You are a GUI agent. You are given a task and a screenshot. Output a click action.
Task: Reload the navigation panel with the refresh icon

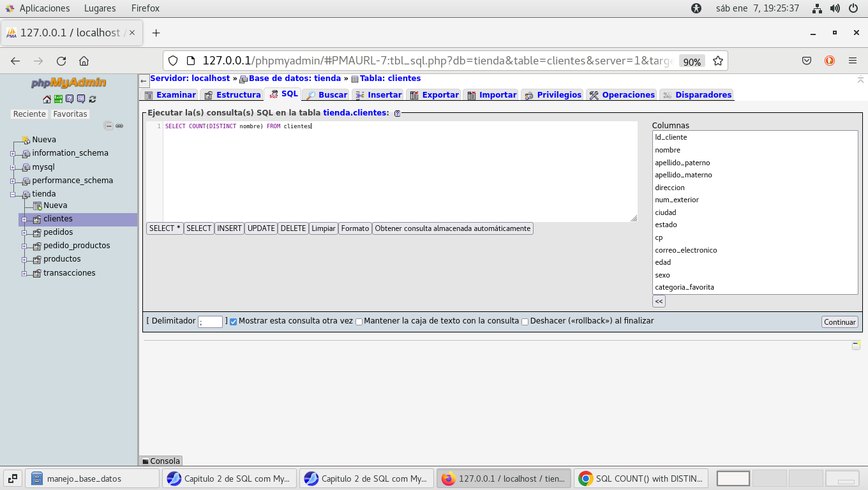[93, 99]
